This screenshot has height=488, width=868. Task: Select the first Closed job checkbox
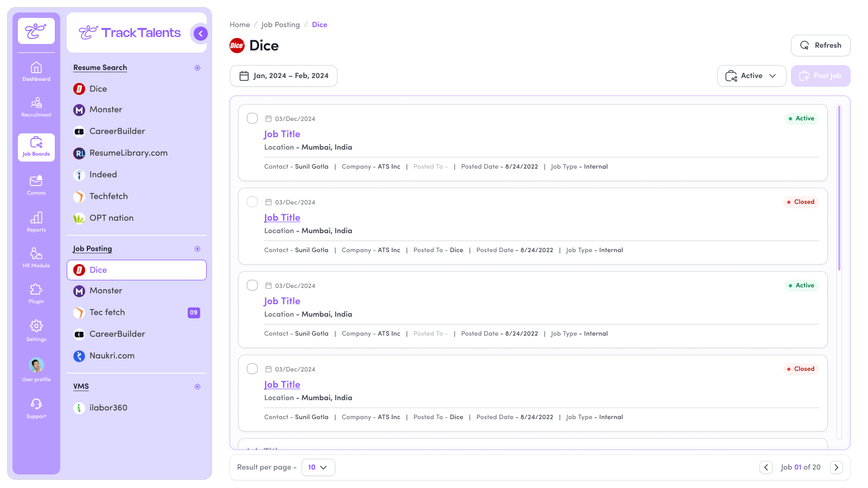pyautogui.click(x=252, y=202)
